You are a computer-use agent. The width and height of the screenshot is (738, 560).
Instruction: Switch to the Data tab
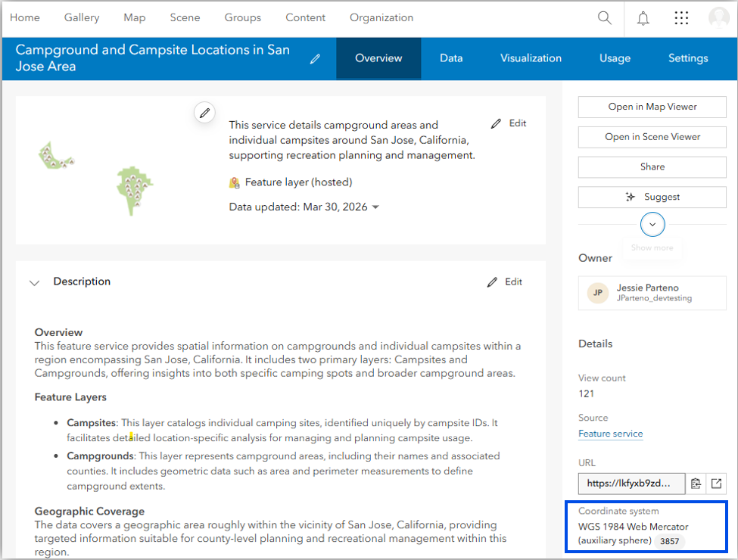[x=451, y=58]
